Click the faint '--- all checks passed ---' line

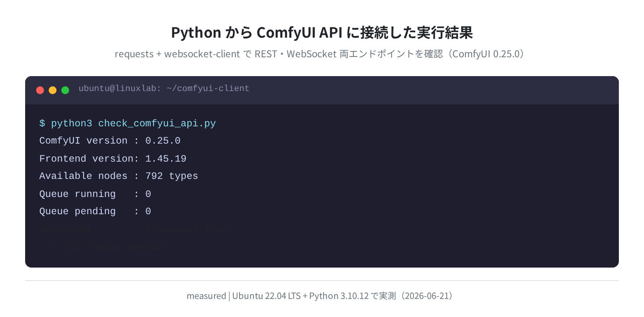pos(113,247)
